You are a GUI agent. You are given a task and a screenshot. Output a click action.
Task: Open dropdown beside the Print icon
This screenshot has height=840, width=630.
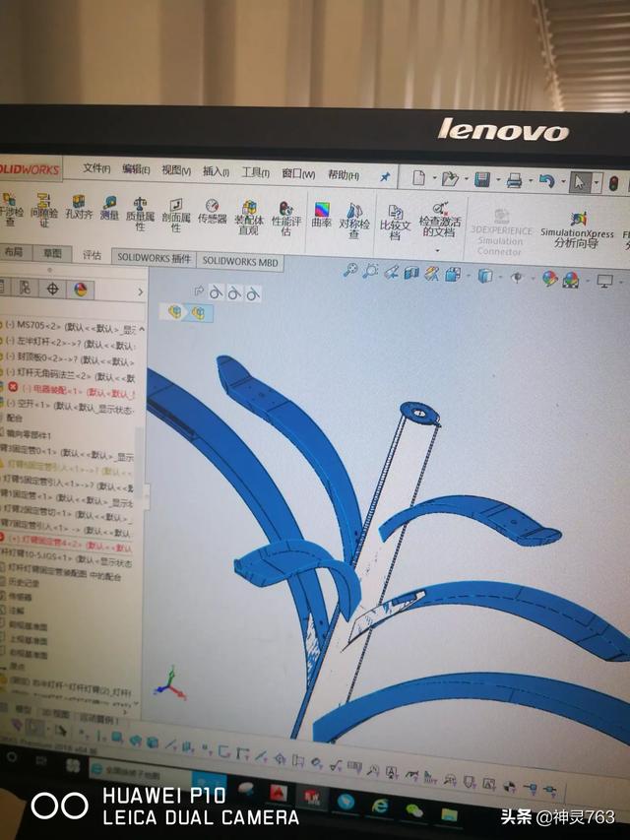pyautogui.click(x=531, y=181)
